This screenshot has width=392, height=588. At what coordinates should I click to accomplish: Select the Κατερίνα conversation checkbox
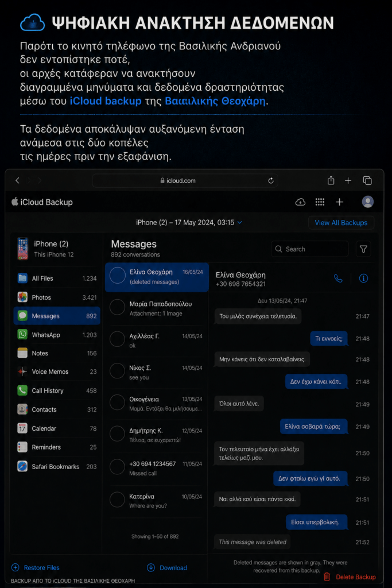pyautogui.click(x=117, y=500)
